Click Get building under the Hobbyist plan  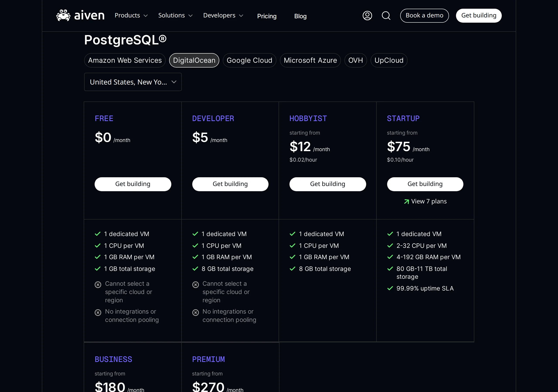coord(328,184)
